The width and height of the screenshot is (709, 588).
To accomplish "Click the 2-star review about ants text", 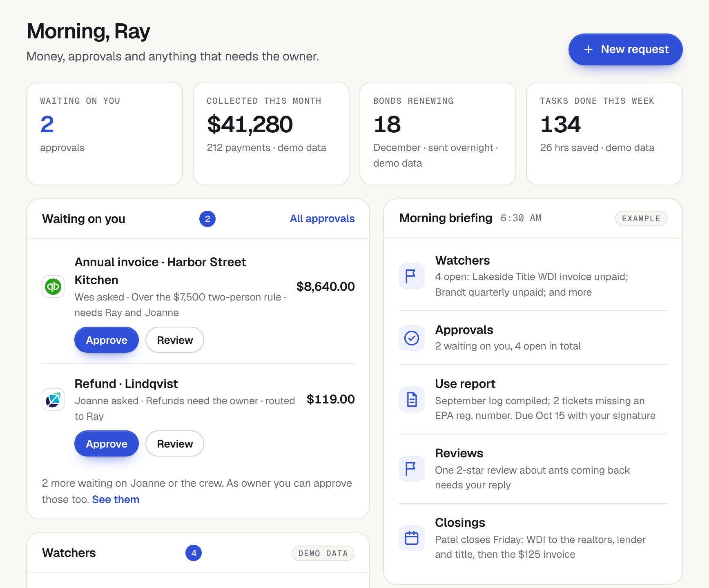I will (533, 478).
